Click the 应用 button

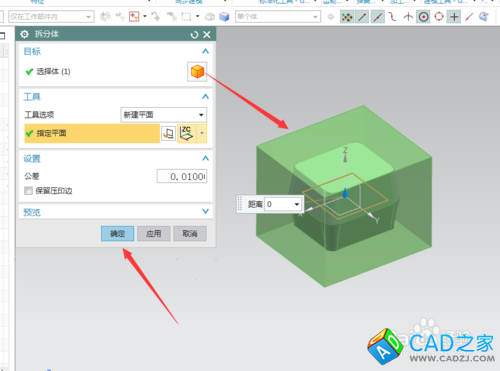tap(154, 233)
